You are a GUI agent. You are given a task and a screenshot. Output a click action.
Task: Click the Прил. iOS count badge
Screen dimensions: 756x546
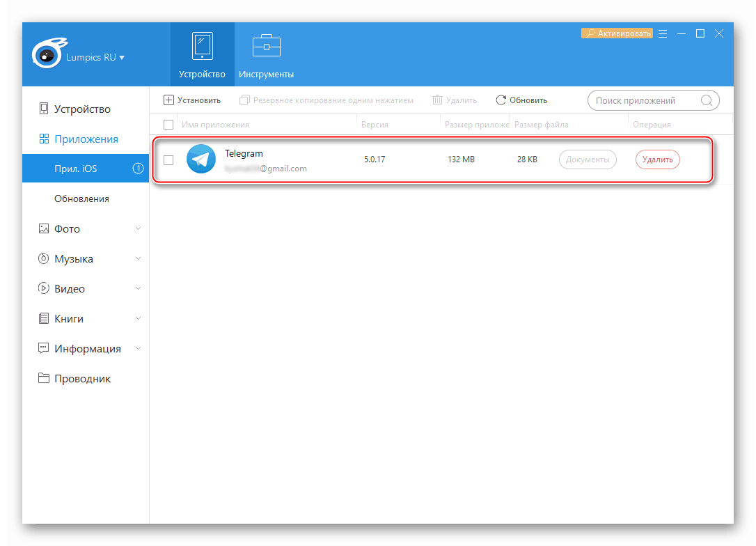(138, 169)
